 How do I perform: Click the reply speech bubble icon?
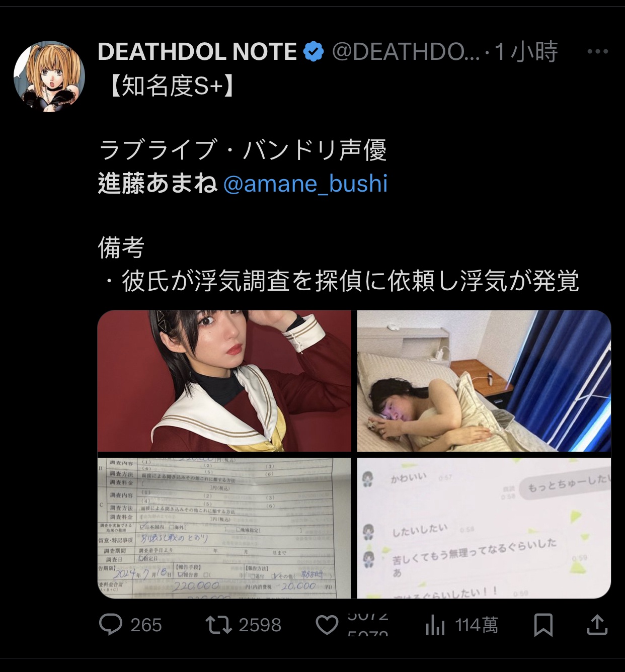point(111,625)
